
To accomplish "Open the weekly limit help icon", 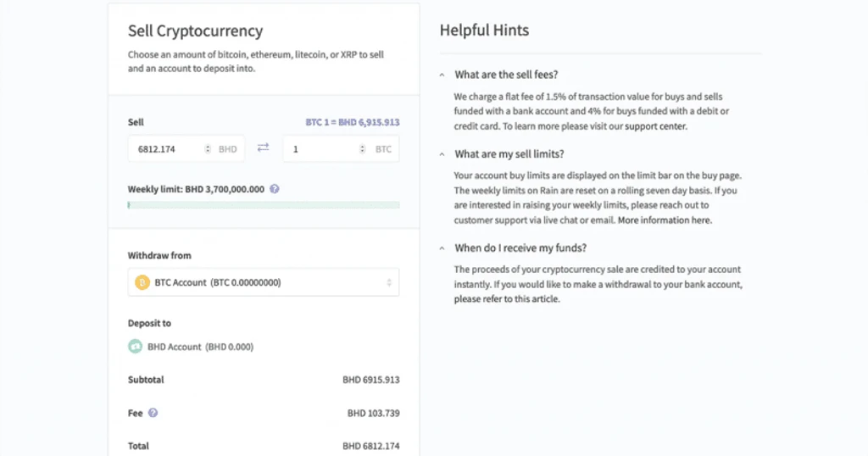I will coord(275,189).
